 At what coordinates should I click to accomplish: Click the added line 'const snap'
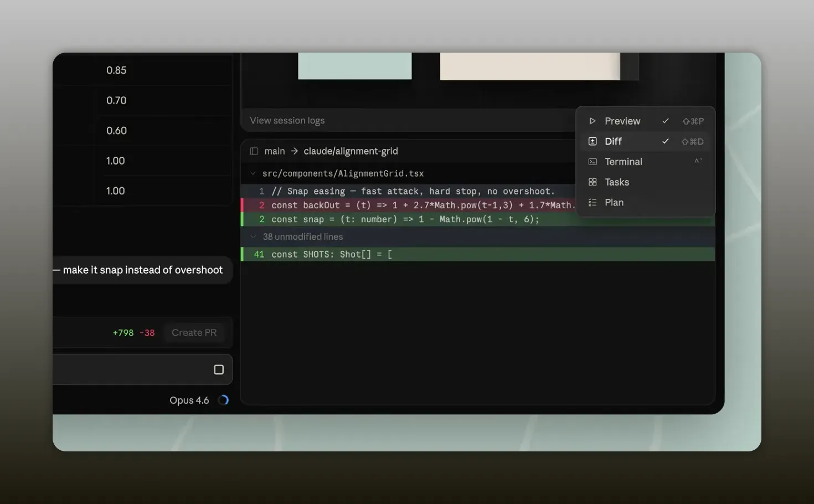pos(478,219)
